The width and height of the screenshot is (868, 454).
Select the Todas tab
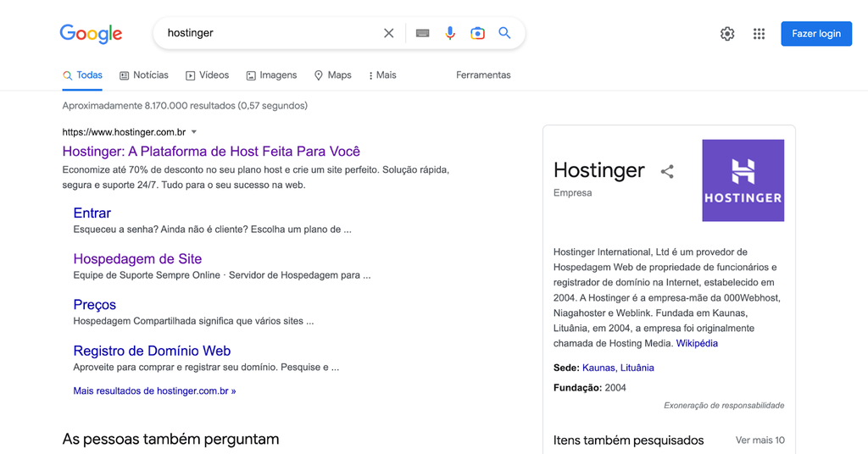tap(82, 75)
